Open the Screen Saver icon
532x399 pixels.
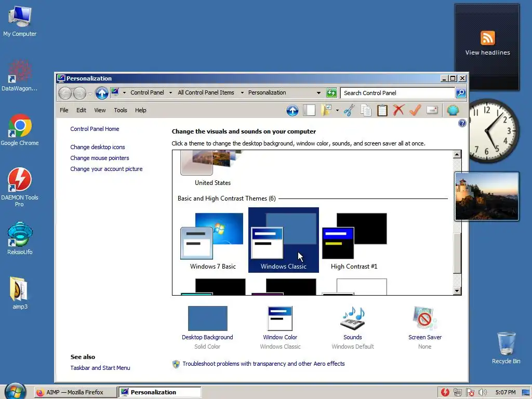[x=425, y=318]
